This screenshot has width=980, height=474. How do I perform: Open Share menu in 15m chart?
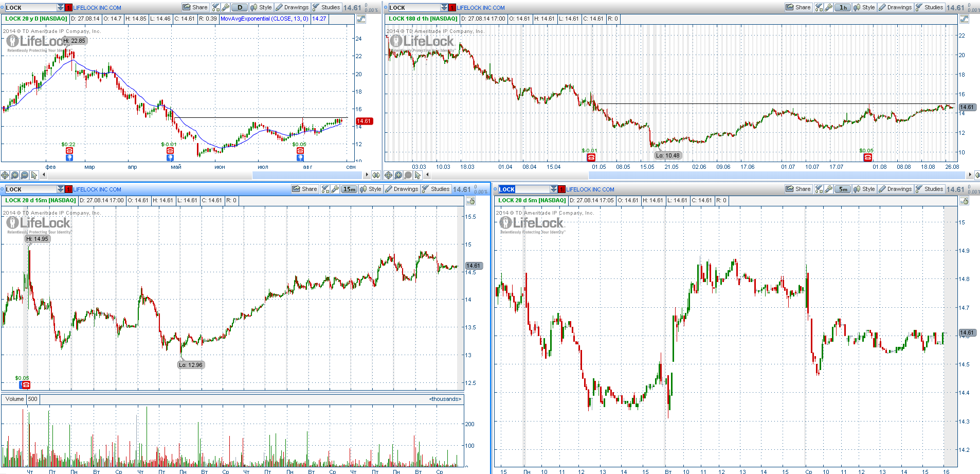pyautogui.click(x=305, y=189)
